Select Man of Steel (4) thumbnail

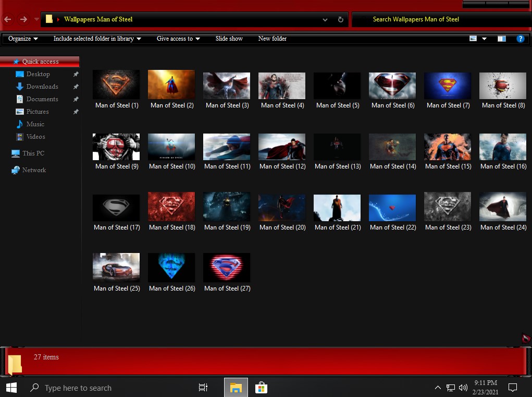[282, 86]
